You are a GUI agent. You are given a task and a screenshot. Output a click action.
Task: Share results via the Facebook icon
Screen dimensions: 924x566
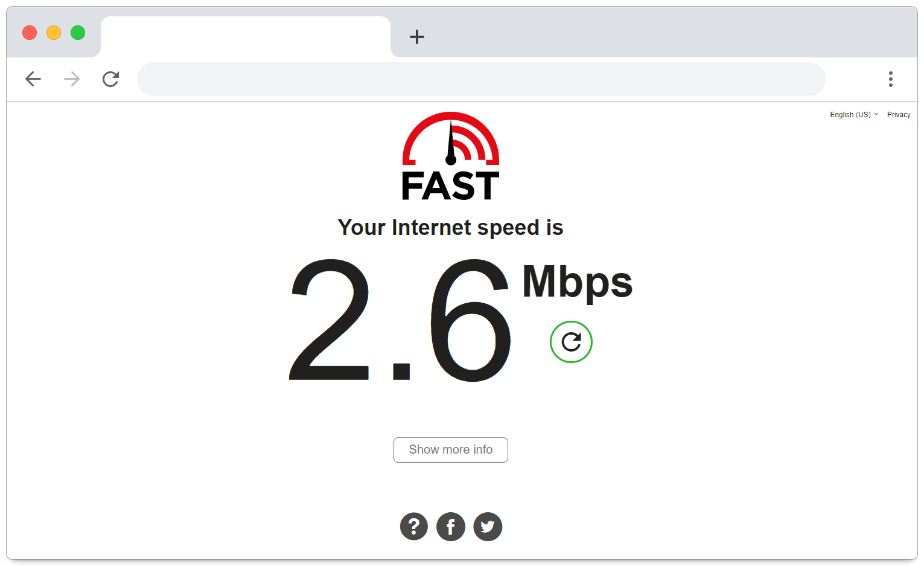(451, 526)
